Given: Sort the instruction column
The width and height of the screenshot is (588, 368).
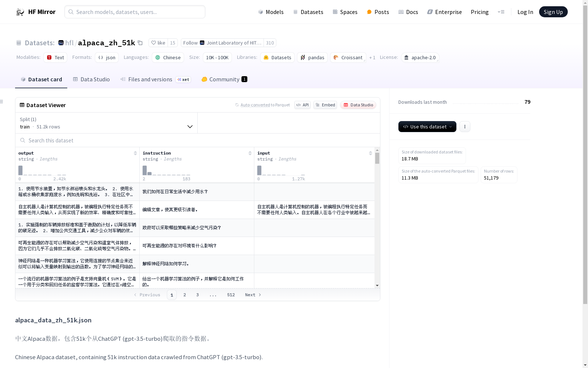Looking at the screenshot, I should point(250,153).
